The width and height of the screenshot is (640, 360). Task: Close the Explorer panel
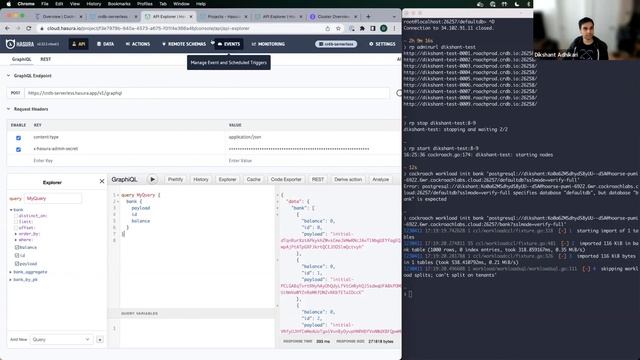pos(102,181)
